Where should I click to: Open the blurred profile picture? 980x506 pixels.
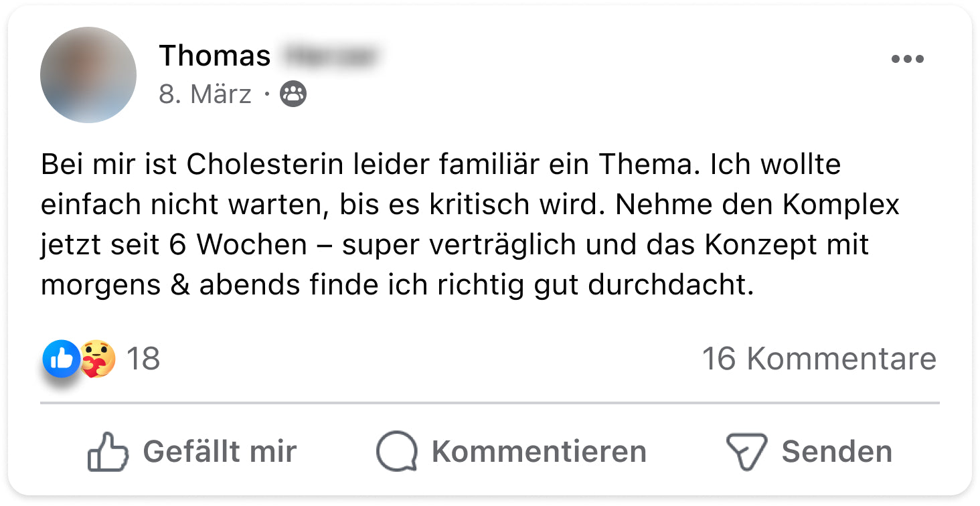[88, 75]
